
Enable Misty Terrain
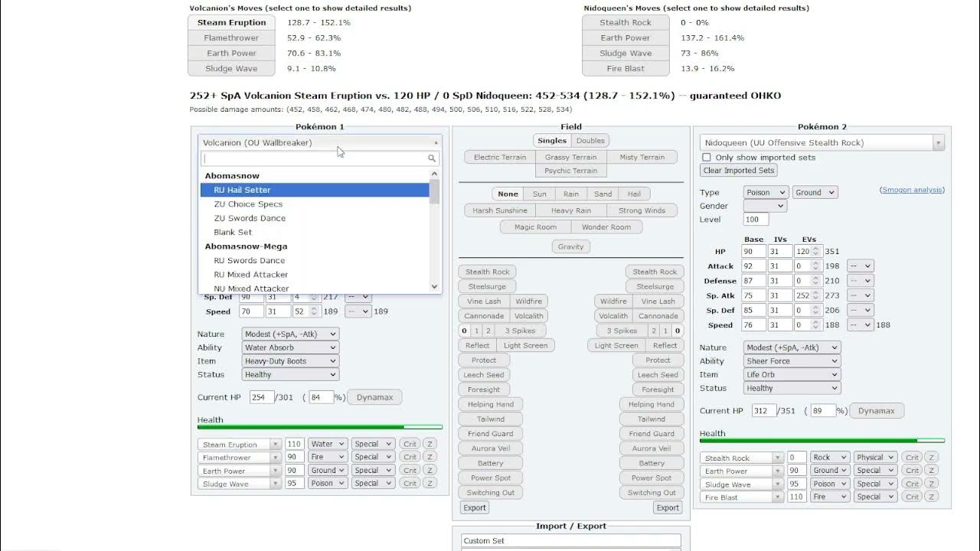[642, 157]
